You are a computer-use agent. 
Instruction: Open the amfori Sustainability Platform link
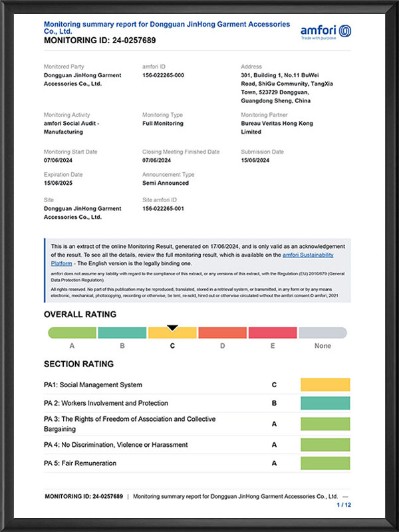[308, 255]
